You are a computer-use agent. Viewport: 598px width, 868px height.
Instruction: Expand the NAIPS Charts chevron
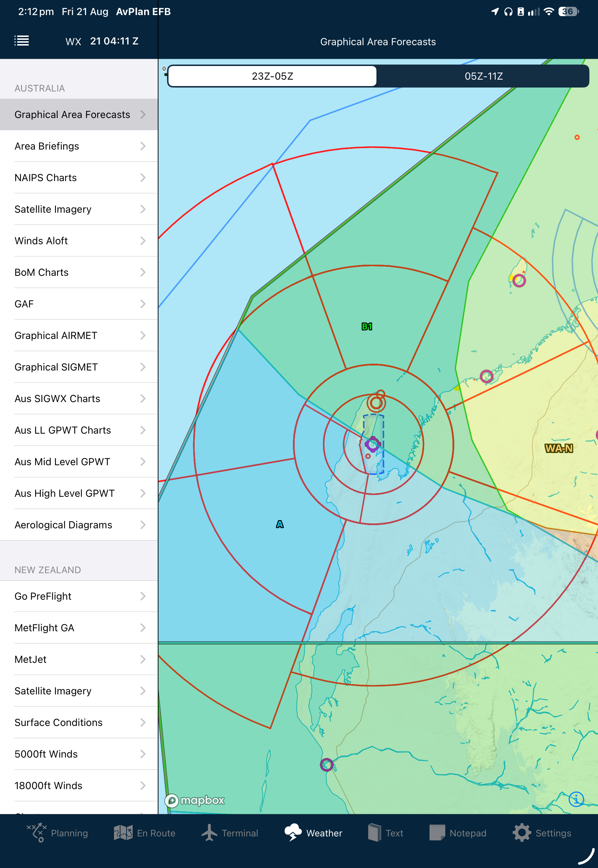point(143,177)
